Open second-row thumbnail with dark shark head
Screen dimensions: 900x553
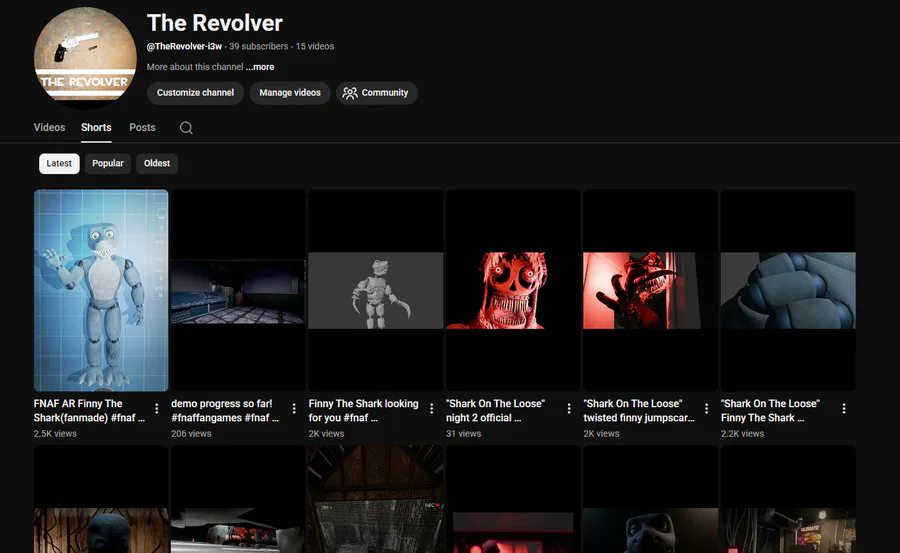click(x=650, y=499)
